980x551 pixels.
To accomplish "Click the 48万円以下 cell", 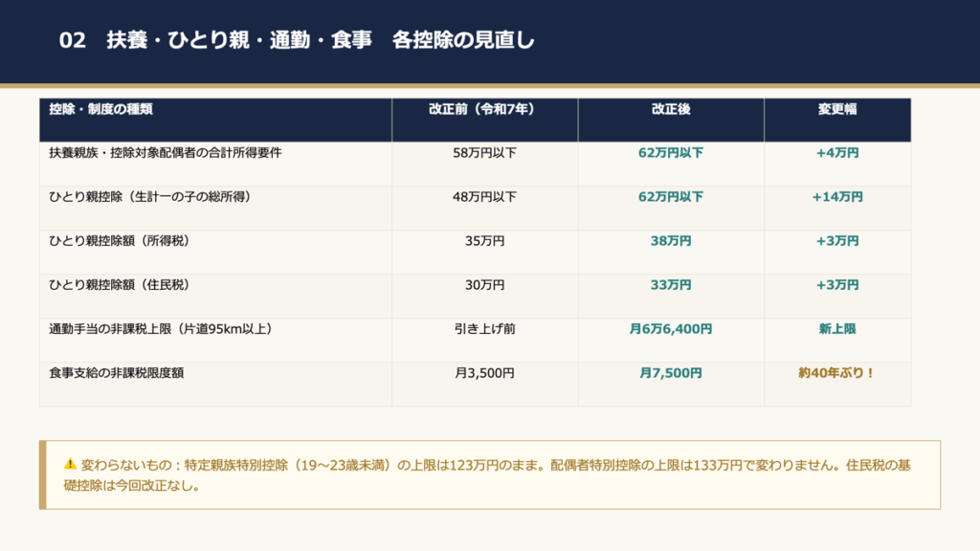I will [x=484, y=197].
